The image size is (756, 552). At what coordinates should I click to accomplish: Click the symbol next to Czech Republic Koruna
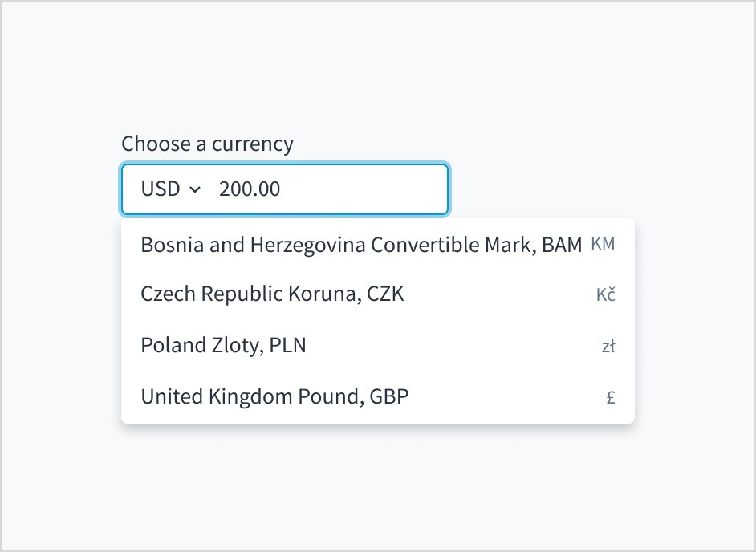pyautogui.click(x=607, y=294)
